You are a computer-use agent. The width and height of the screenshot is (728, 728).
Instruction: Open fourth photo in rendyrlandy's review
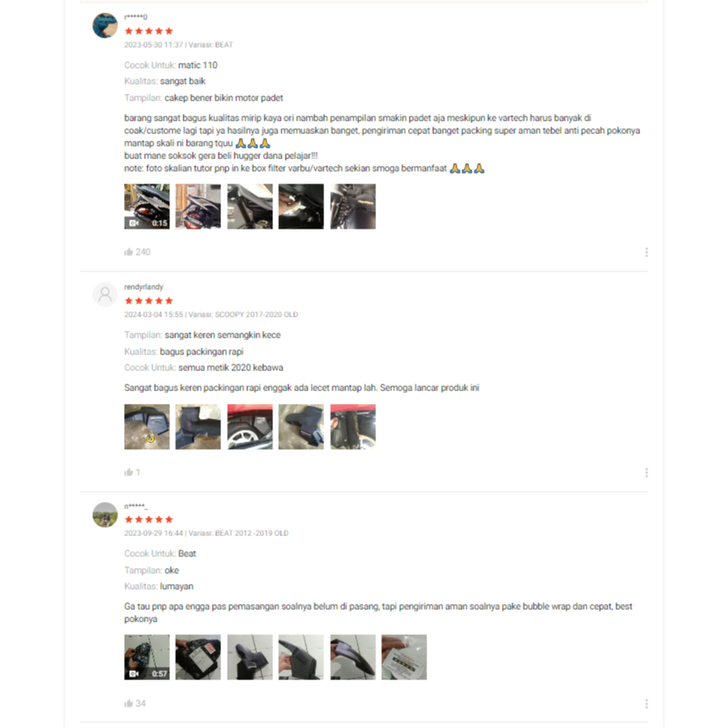point(302,426)
